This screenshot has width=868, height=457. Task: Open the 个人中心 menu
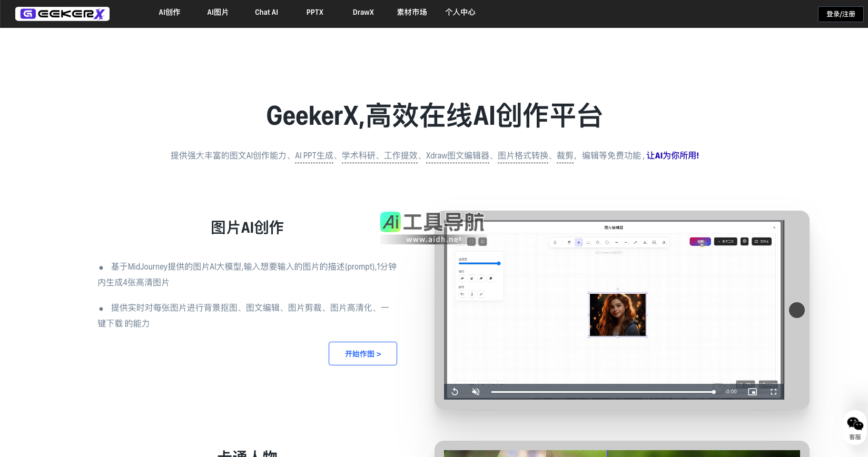[460, 12]
